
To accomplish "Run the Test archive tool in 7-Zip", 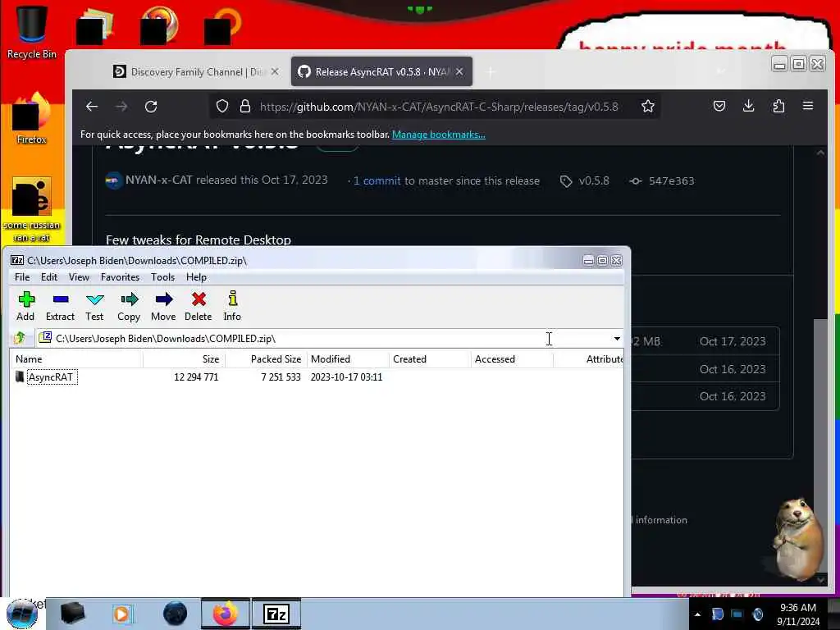I will [94, 306].
